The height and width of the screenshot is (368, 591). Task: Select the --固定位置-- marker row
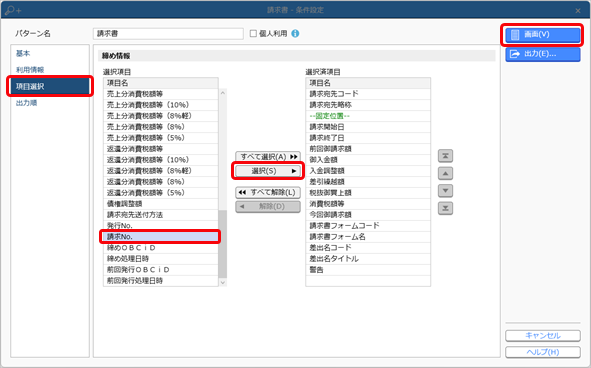pos(368,116)
